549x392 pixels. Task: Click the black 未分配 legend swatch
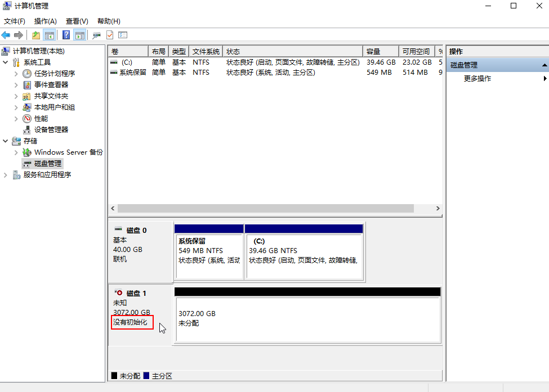pos(114,376)
